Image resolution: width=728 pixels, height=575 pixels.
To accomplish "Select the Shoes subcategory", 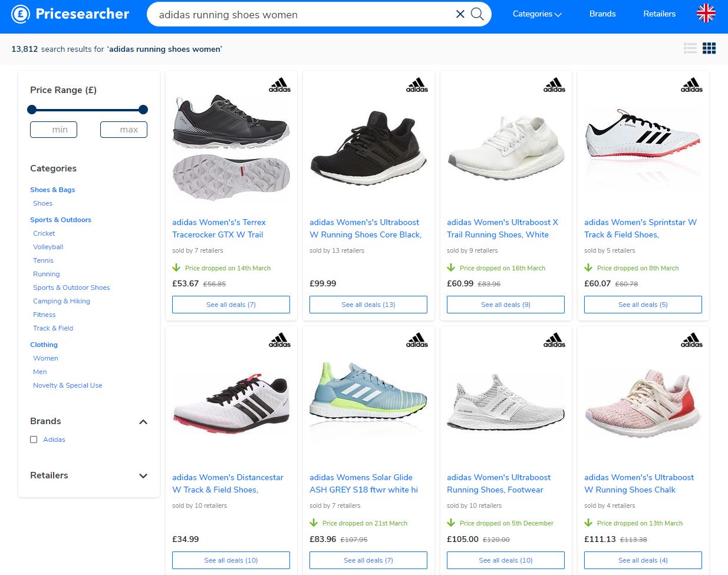I will (x=42, y=203).
